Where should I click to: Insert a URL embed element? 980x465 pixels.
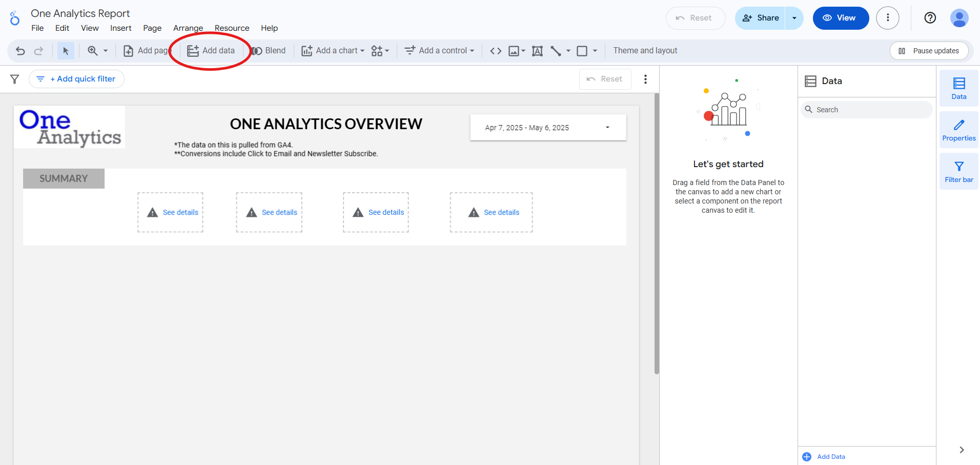[496, 51]
